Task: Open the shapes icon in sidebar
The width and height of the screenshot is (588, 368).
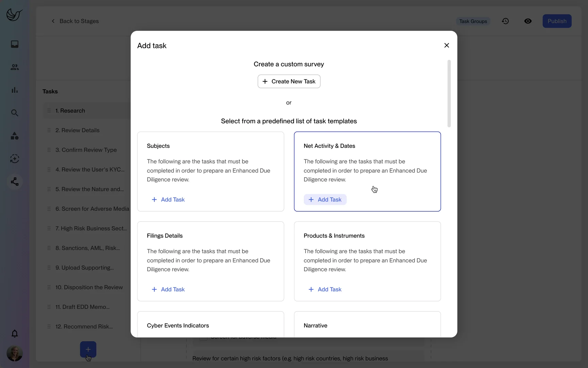Action: [x=15, y=136]
